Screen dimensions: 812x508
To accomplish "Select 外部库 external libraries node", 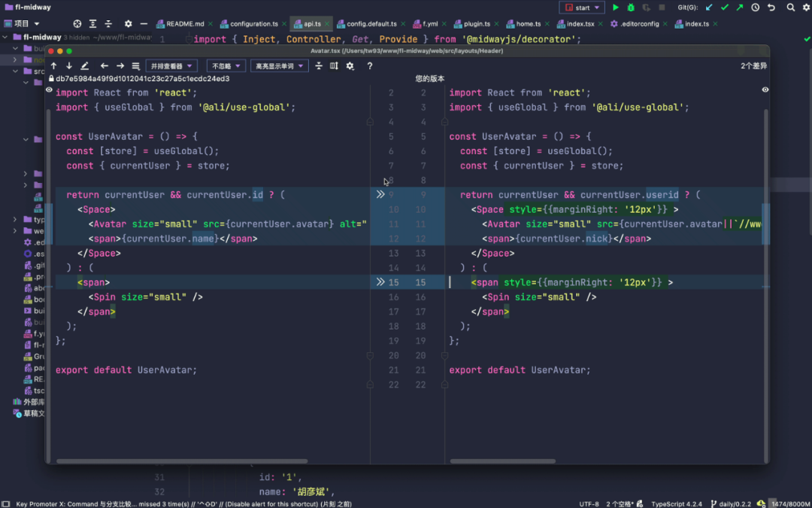I will [29, 402].
